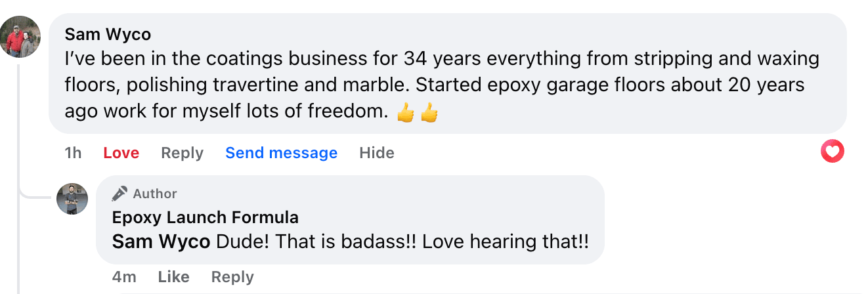Click the Send message link
Image resolution: width=868 pixels, height=294 pixels.
coord(281,153)
